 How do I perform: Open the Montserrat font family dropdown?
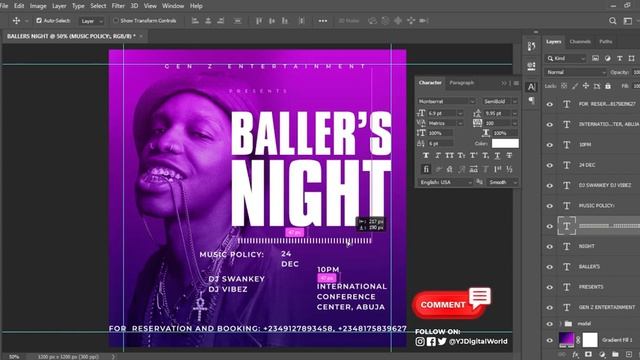click(x=447, y=101)
